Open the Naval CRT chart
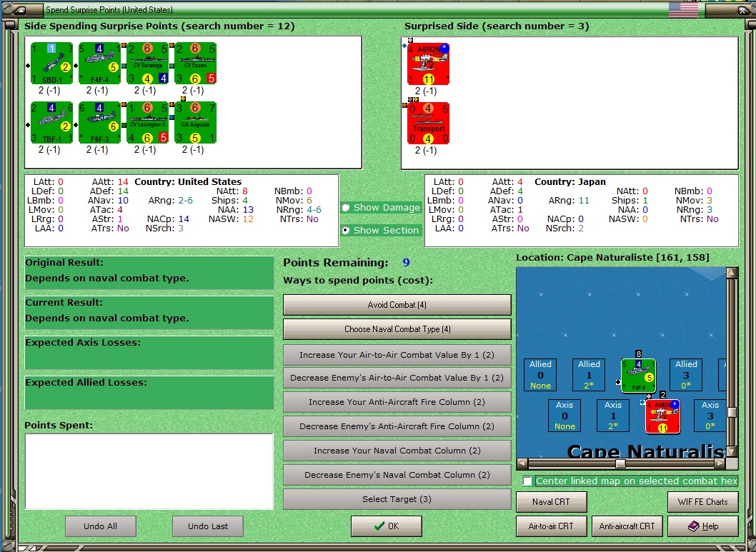Viewport: 756px width, 552px height. click(x=551, y=502)
